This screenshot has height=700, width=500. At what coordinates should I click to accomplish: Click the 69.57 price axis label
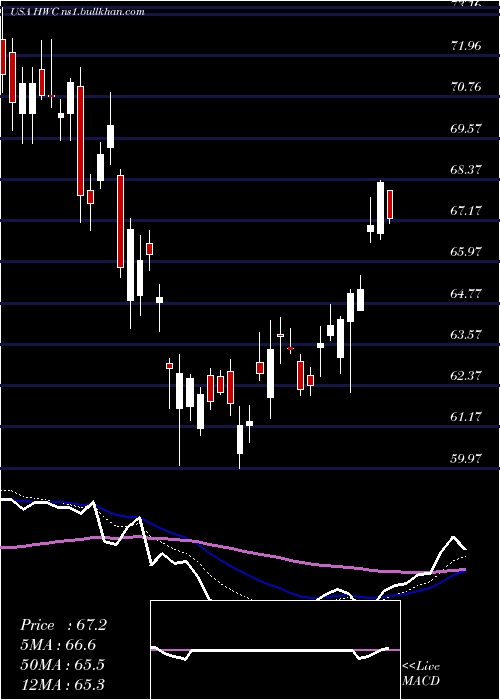[467, 129]
